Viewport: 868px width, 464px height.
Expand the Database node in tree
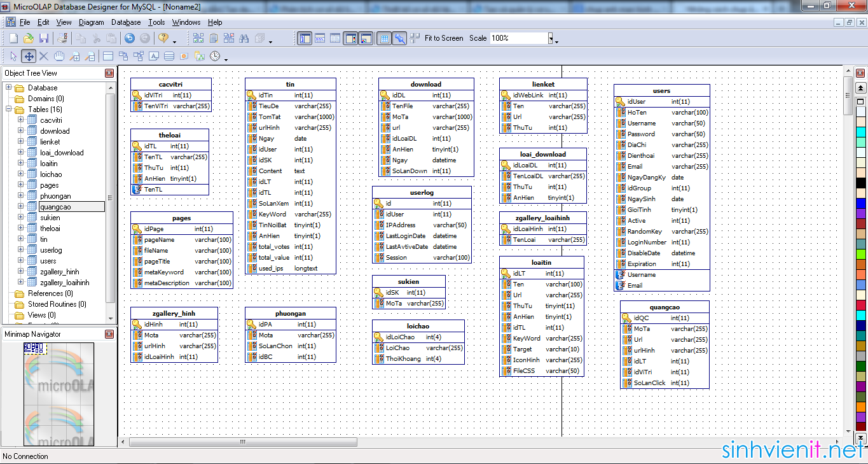(10, 88)
